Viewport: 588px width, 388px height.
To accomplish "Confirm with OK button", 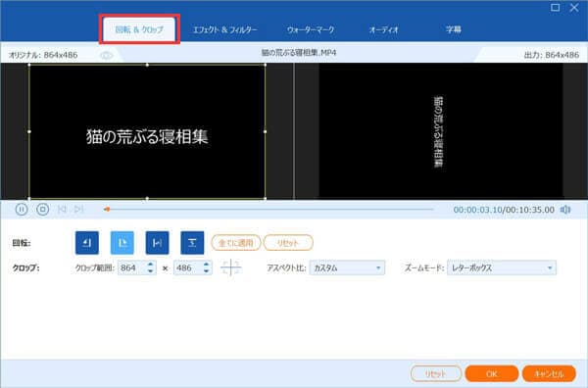I will click(x=492, y=373).
